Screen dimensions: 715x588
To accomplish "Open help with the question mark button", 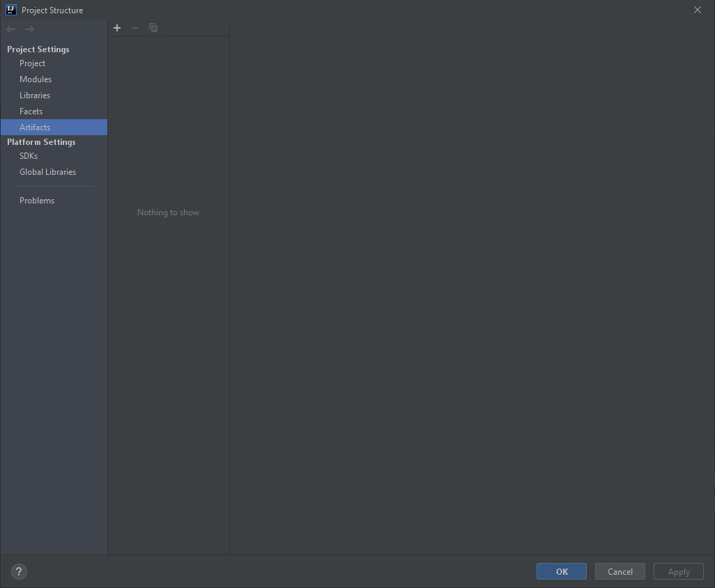I will pos(19,571).
